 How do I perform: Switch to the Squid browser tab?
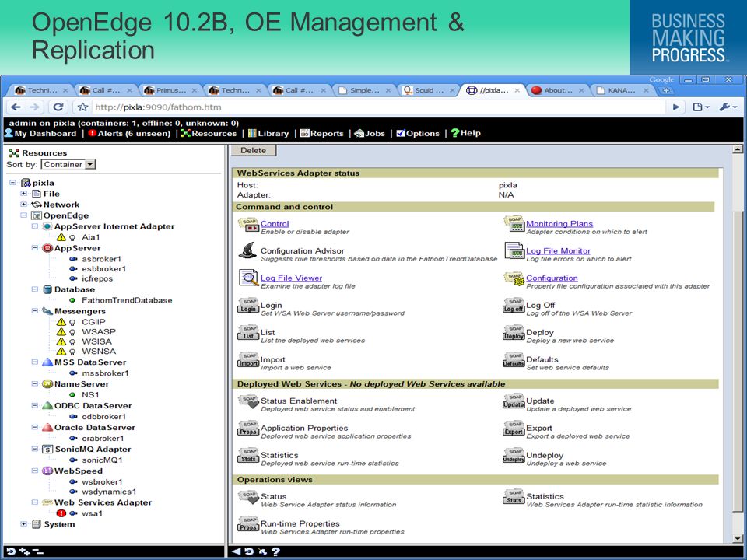427,90
